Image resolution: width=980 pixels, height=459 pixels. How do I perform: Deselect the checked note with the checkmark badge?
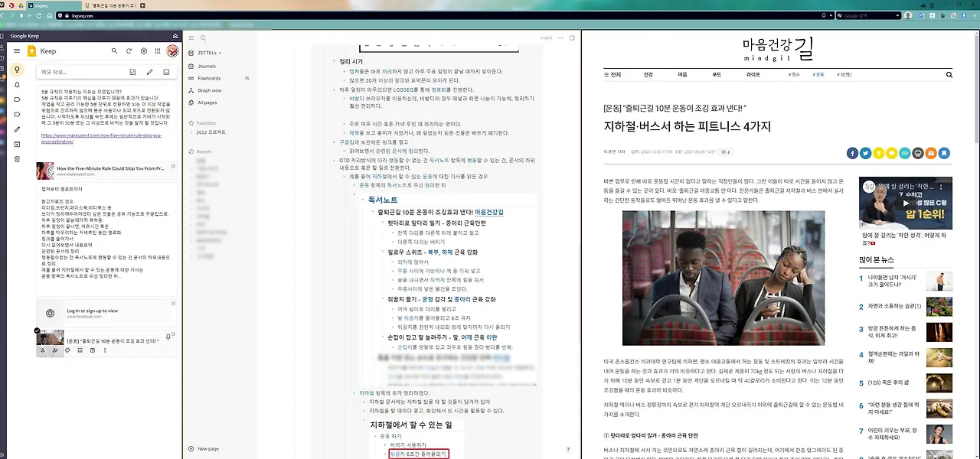37,330
